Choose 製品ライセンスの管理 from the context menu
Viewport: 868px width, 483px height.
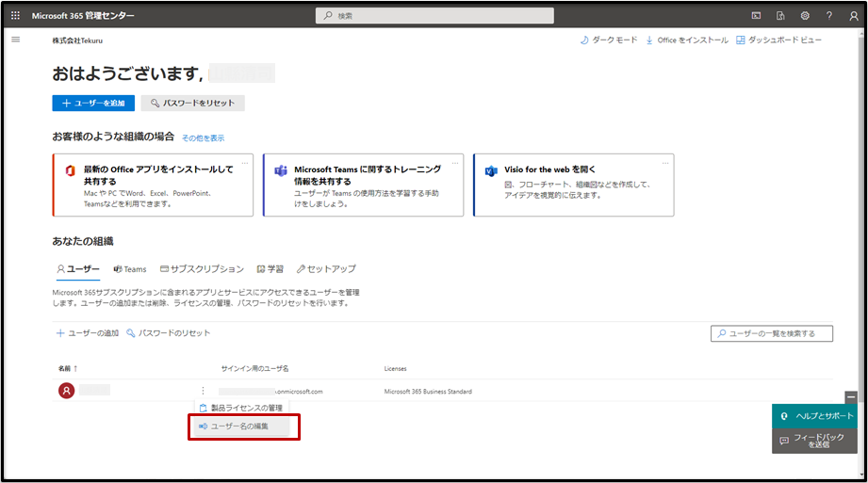[x=241, y=408]
